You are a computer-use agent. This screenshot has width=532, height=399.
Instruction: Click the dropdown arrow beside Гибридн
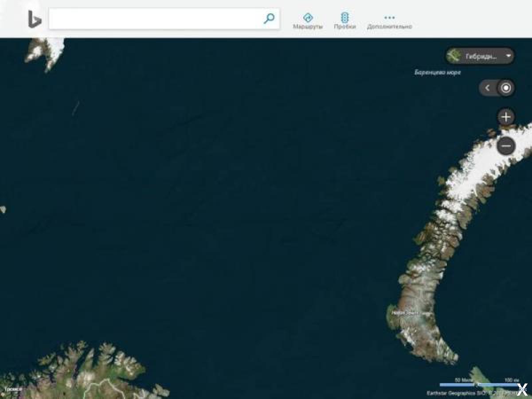pos(509,56)
